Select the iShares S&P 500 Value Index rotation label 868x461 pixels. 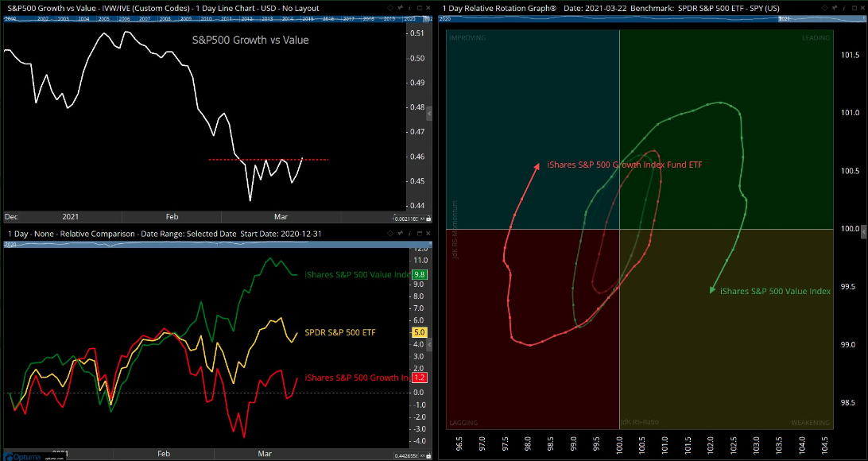(x=774, y=292)
